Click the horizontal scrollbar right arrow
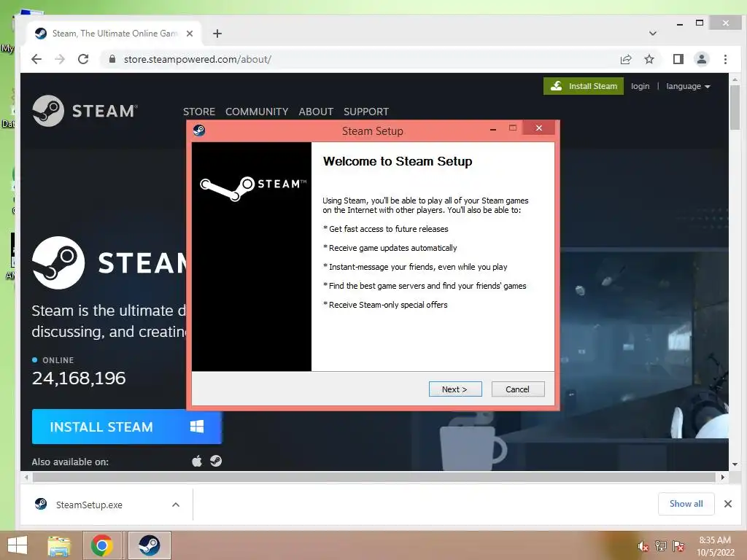Image resolution: width=747 pixels, height=560 pixels. tap(723, 477)
